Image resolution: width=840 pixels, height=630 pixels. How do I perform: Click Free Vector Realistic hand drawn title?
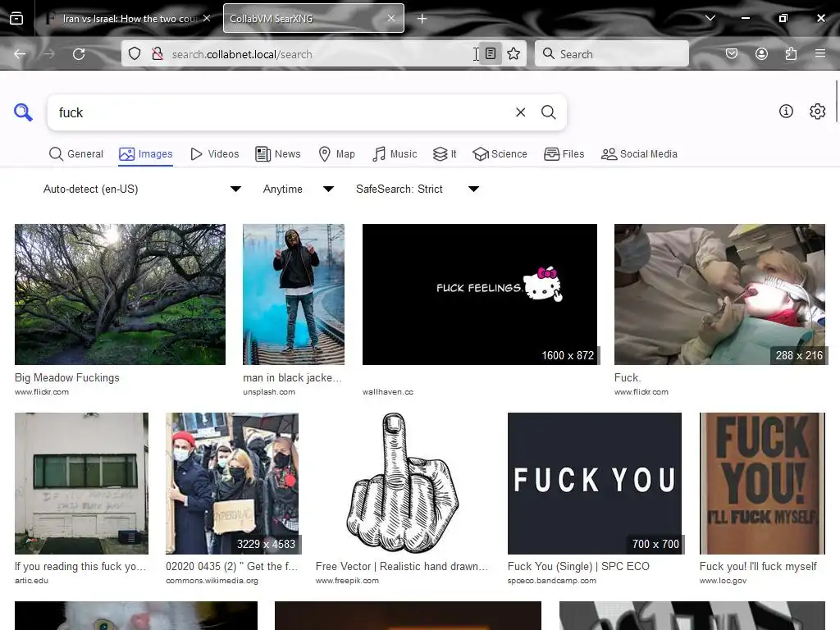[402, 566]
